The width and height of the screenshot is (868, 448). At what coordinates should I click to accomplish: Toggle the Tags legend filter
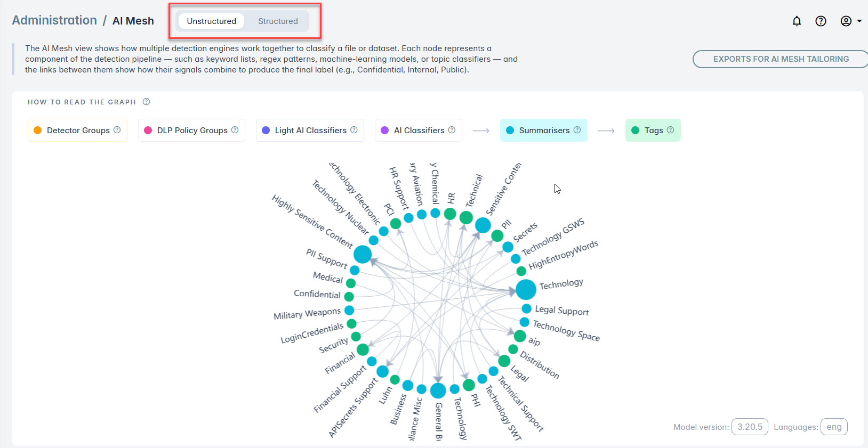click(653, 131)
